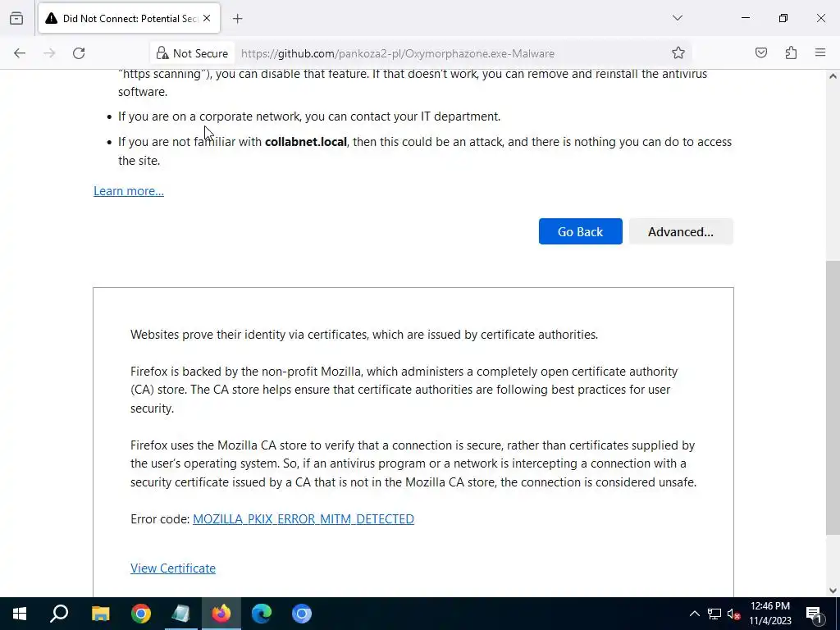This screenshot has width=840, height=630.
Task: Restore down the Firefox window
Action: (x=783, y=18)
